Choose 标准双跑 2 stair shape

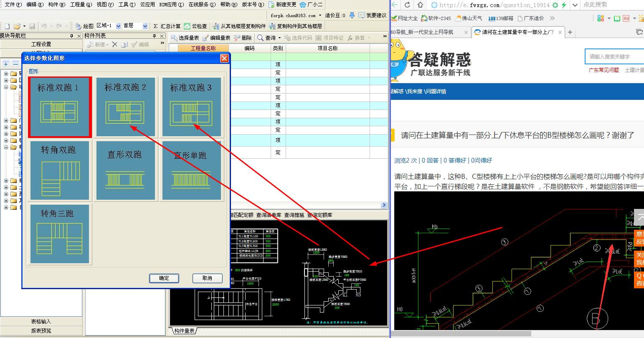click(x=125, y=107)
